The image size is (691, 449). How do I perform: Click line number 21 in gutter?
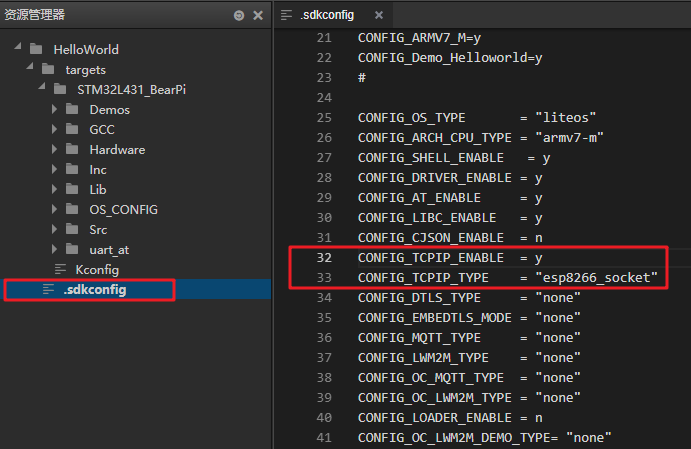tap(324, 38)
